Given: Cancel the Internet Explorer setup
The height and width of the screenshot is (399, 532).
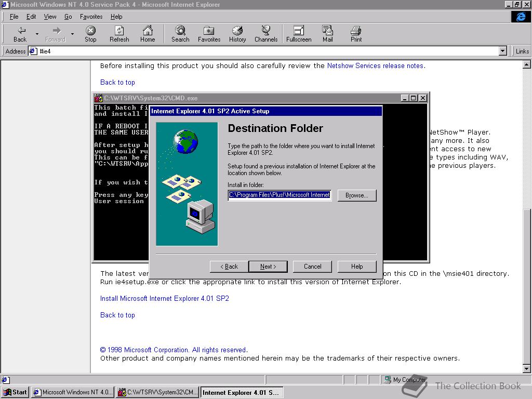Looking at the screenshot, I should click(312, 267).
